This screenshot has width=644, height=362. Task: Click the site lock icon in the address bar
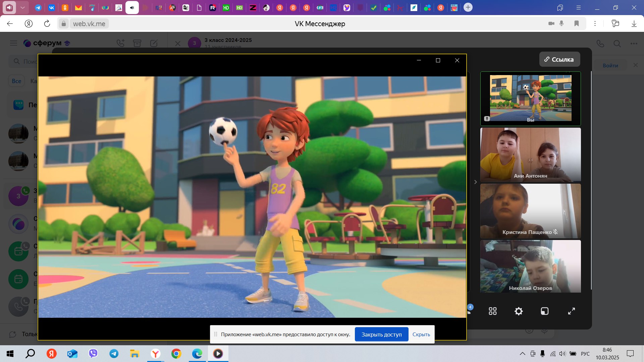[63, 23]
